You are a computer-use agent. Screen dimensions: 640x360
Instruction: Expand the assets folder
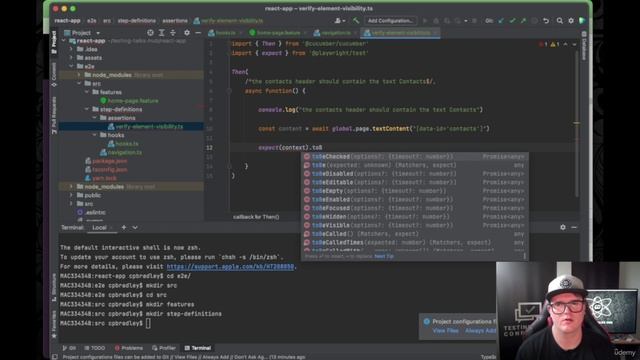click(71, 58)
